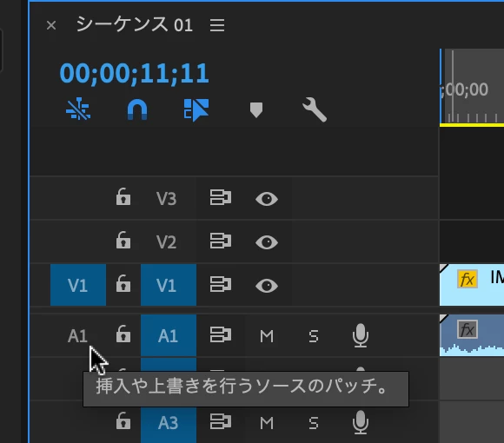Solo the A1 audio track
The height and width of the screenshot is (443, 504).
(x=314, y=336)
